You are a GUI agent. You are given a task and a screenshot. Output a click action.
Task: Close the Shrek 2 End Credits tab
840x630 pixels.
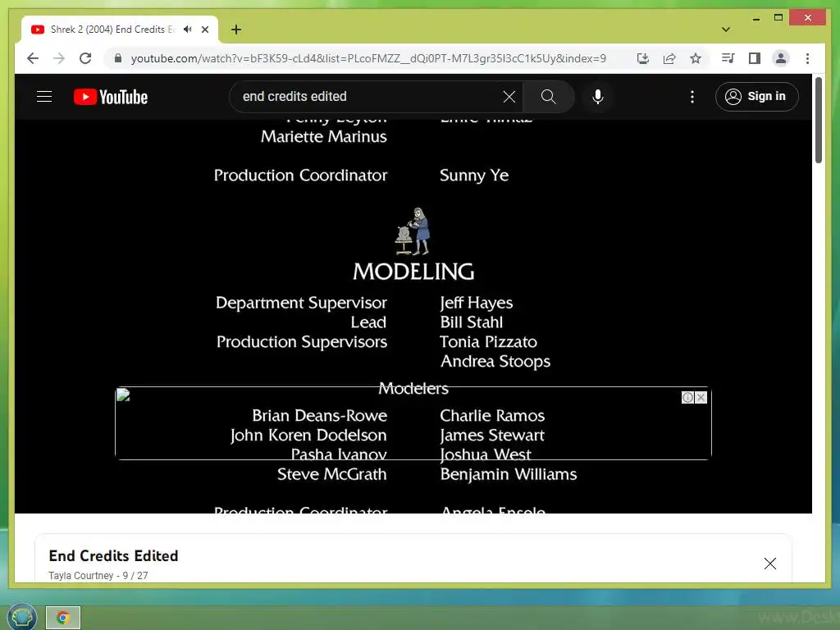pos(205,30)
